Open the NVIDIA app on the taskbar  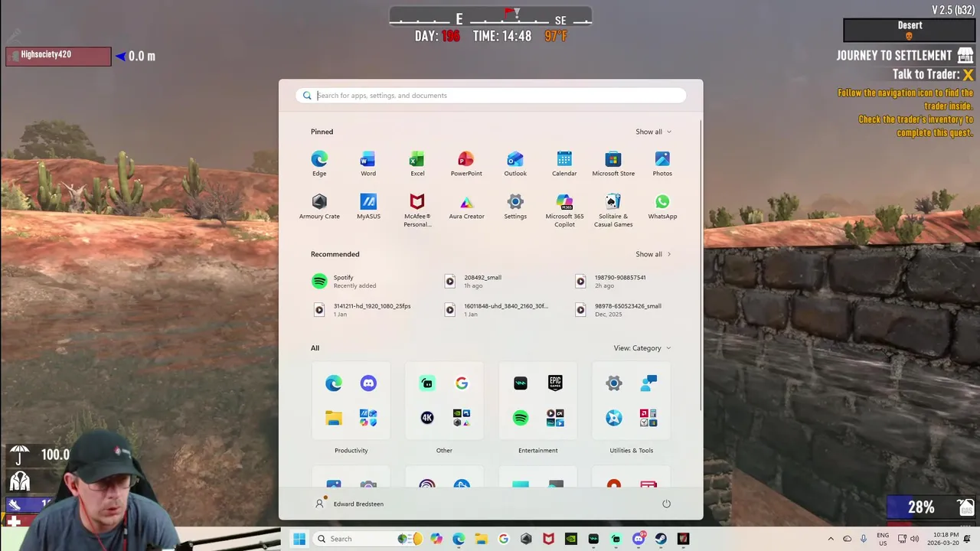(x=570, y=539)
